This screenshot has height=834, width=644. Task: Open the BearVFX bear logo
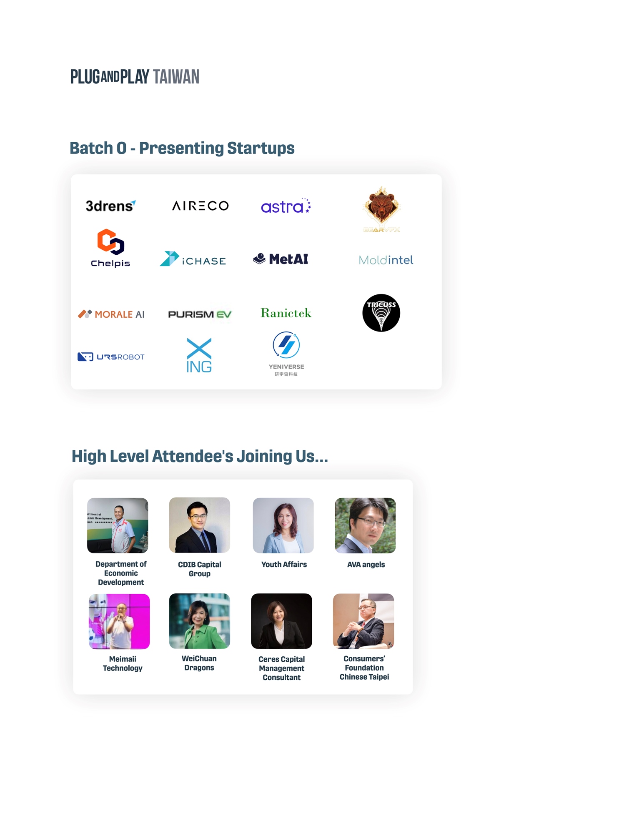(x=381, y=209)
